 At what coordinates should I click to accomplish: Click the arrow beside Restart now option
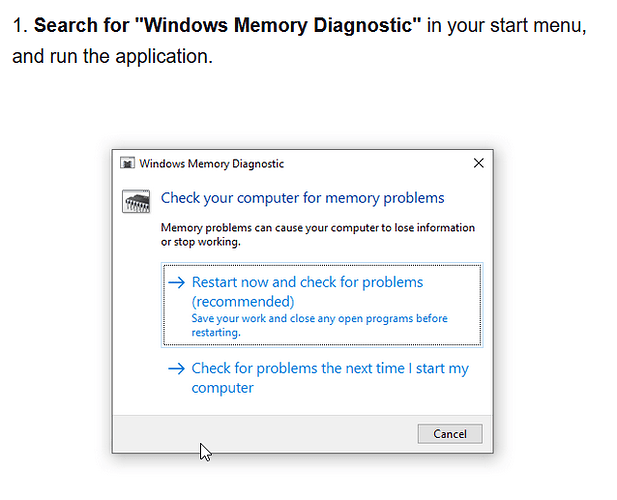176,282
